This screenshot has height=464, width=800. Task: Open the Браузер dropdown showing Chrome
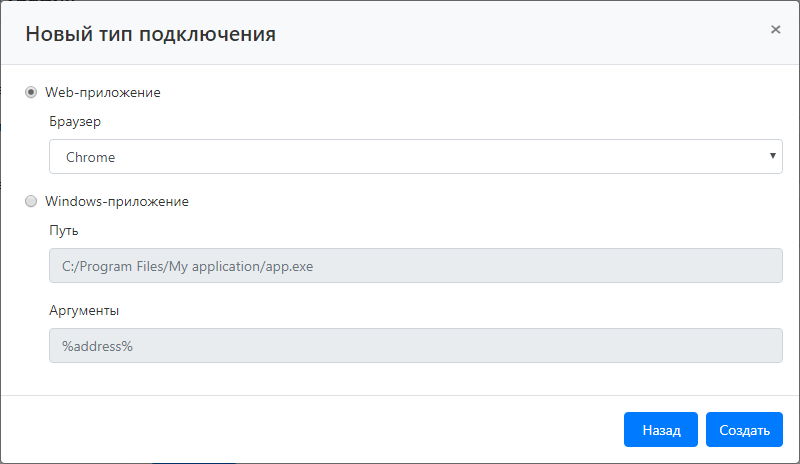click(400, 157)
